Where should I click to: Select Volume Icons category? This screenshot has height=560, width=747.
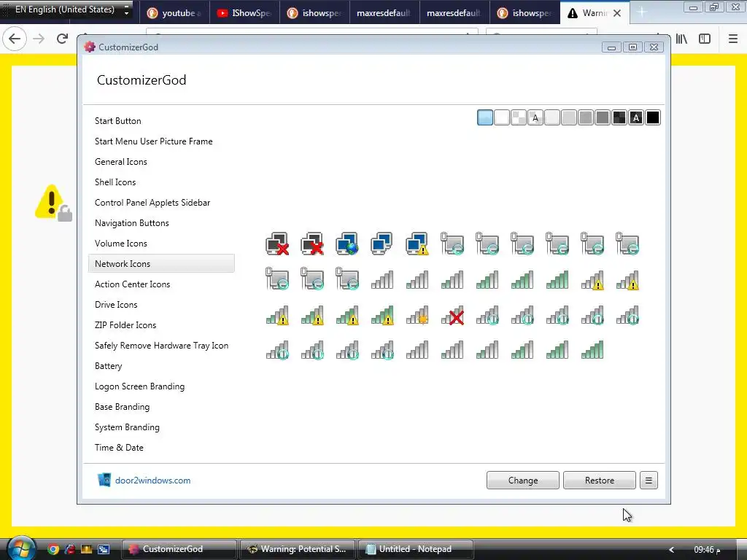point(121,244)
